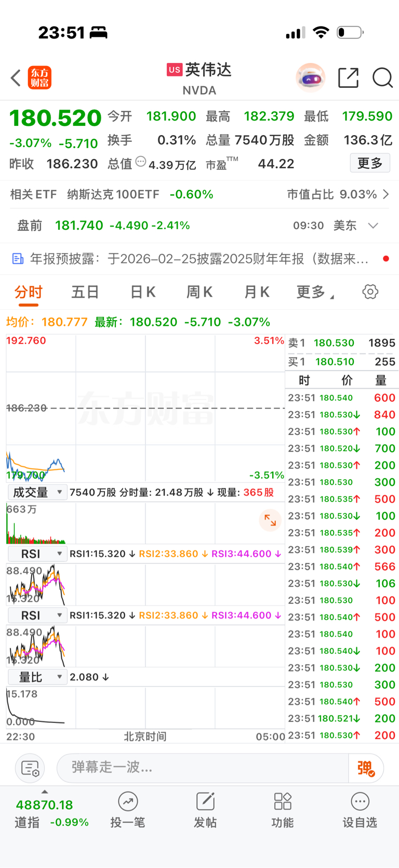Image resolution: width=399 pixels, height=868 pixels.
Task: Tap the current price 180.520 headline
Action: (x=55, y=118)
